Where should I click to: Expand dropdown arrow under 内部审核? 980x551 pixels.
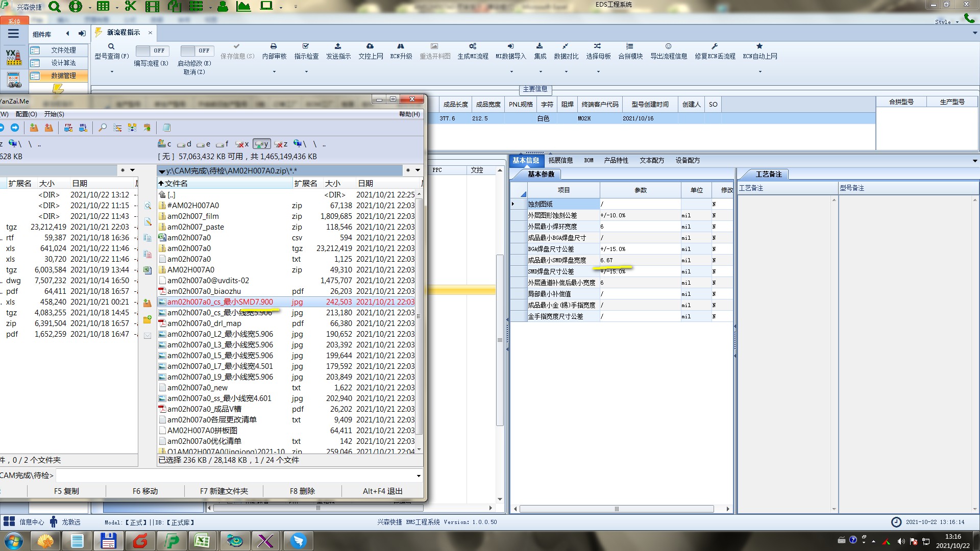[274, 72]
